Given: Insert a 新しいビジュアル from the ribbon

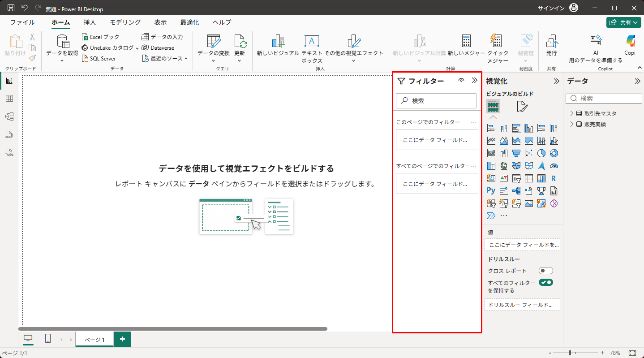Looking at the screenshot, I should point(278,45).
